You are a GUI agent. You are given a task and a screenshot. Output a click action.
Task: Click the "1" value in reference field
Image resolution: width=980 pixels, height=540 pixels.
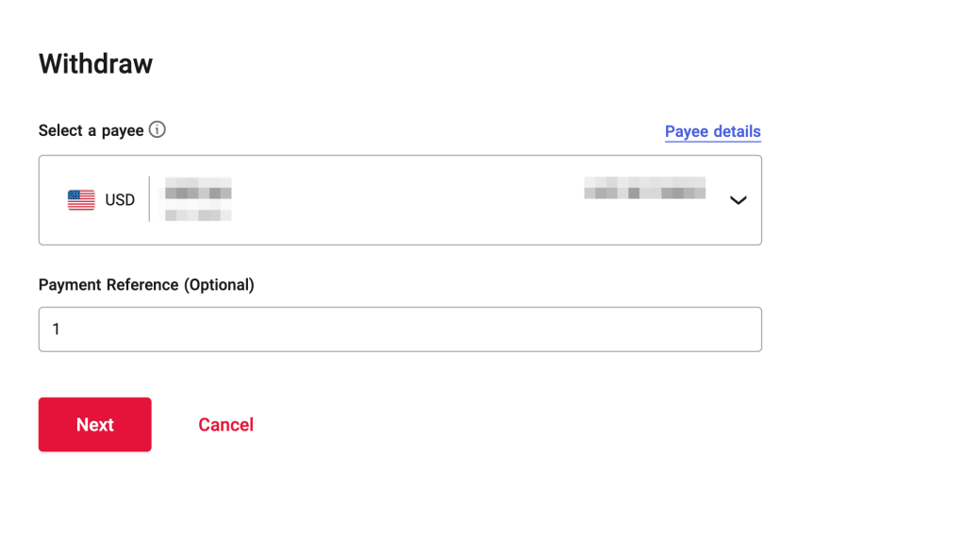click(57, 329)
